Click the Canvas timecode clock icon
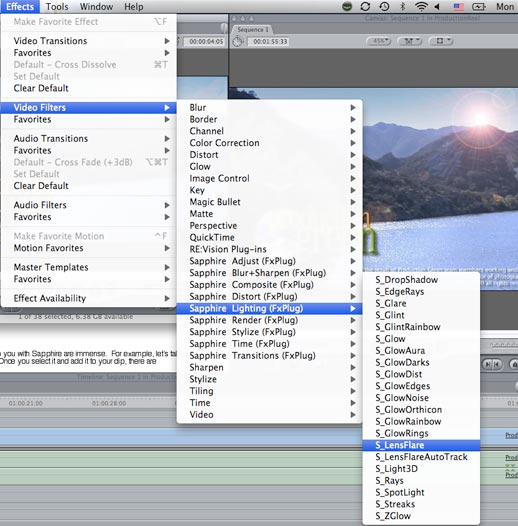 coord(238,42)
